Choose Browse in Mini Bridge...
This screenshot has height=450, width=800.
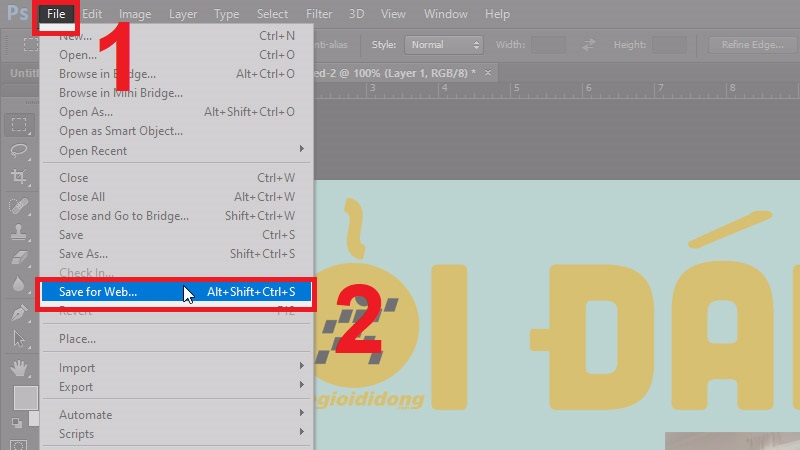click(x=177, y=93)
